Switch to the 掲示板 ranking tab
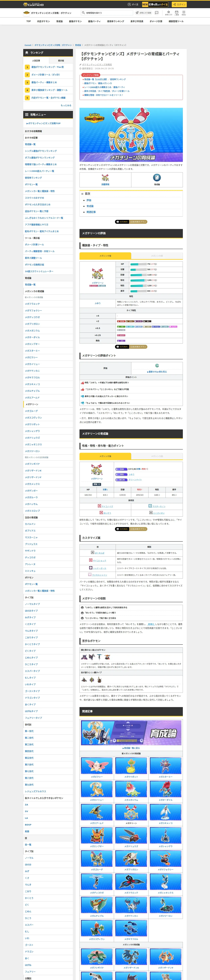The image size is (210, 980). click(61, 60)
